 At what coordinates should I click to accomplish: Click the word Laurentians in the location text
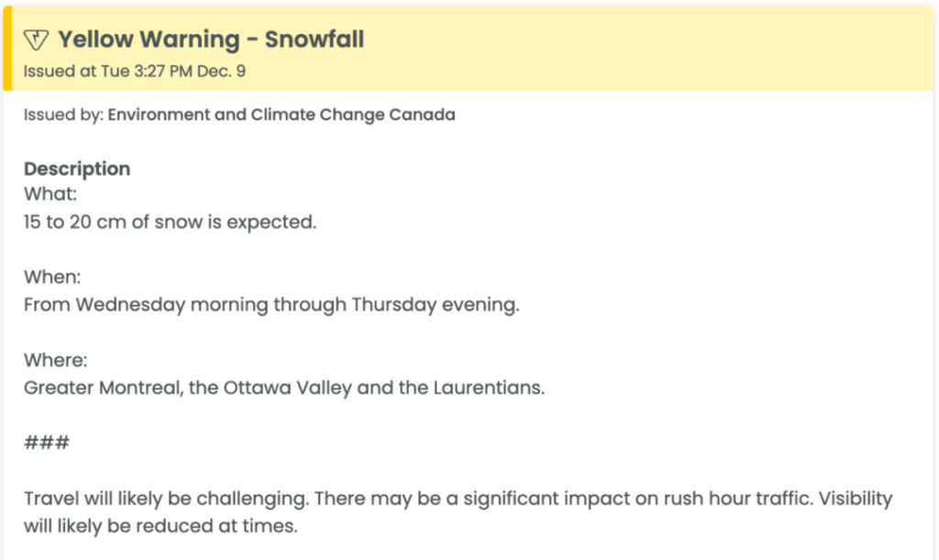490,388
